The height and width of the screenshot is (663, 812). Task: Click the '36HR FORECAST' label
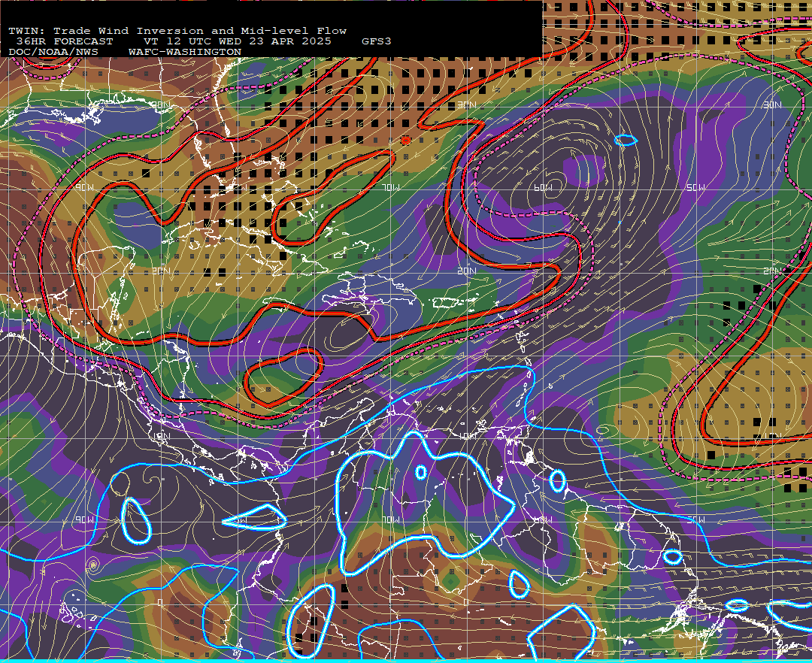coord(64,41)
